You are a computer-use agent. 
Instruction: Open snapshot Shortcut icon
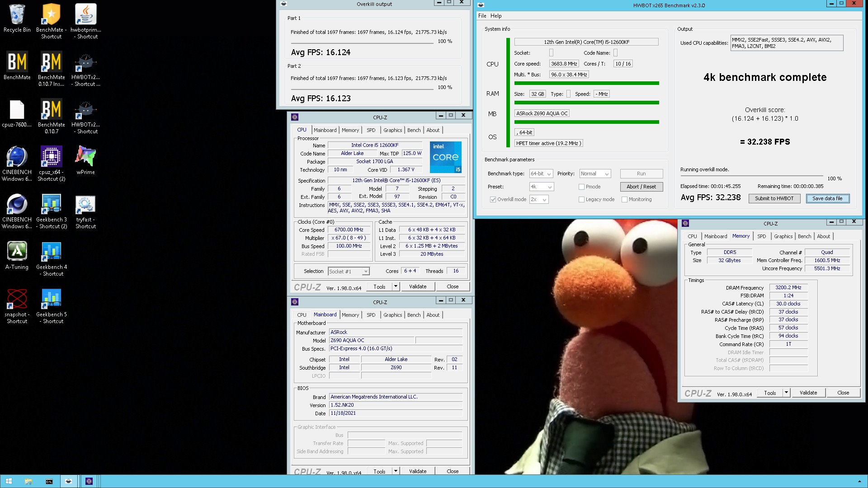tap(17, 306)
